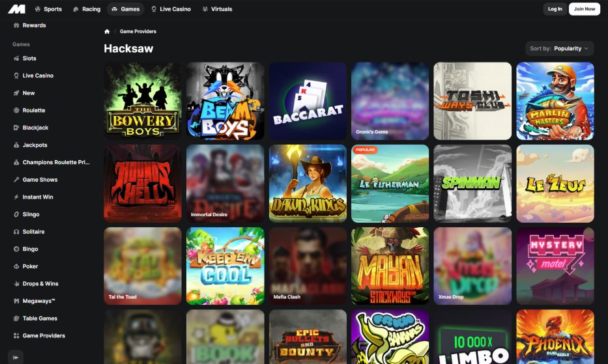Open the Live Casino top tab

point(171,9)
